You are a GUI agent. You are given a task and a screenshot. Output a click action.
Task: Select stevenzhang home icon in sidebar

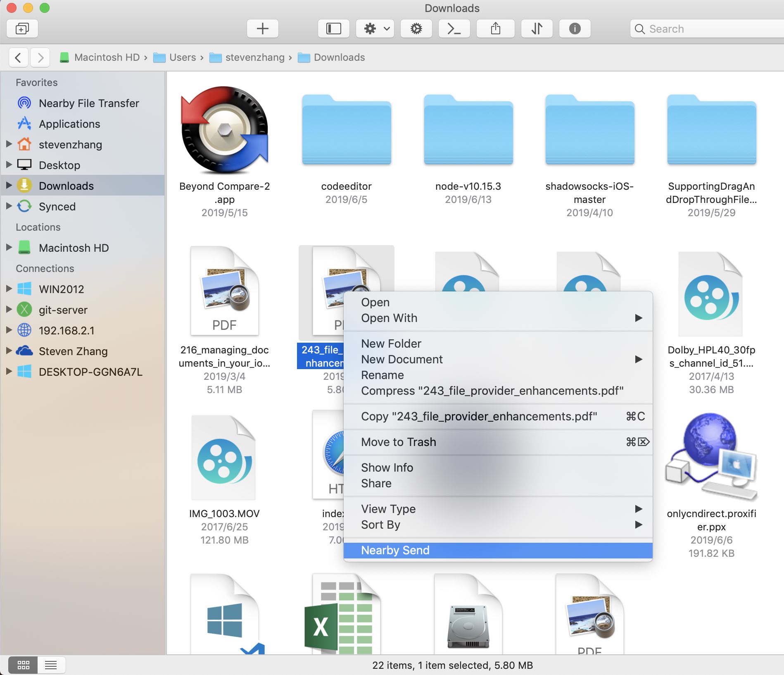(x=24, y=144)
